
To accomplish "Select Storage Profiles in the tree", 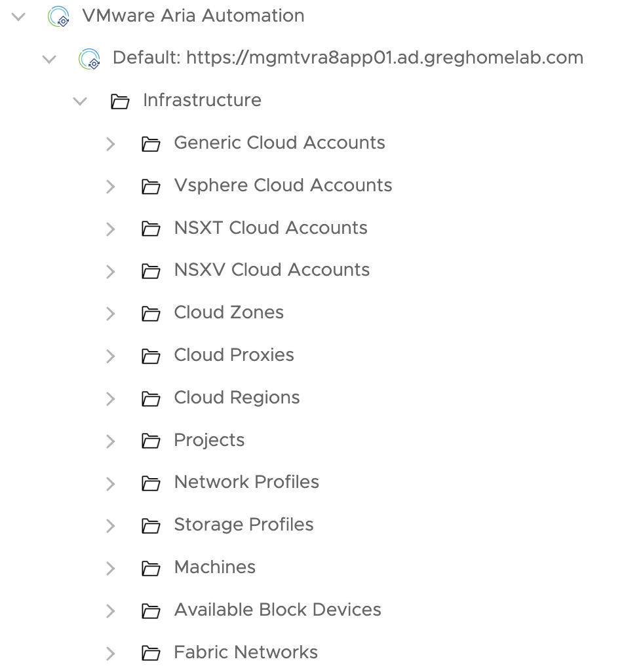I will [x=244, y=525].
